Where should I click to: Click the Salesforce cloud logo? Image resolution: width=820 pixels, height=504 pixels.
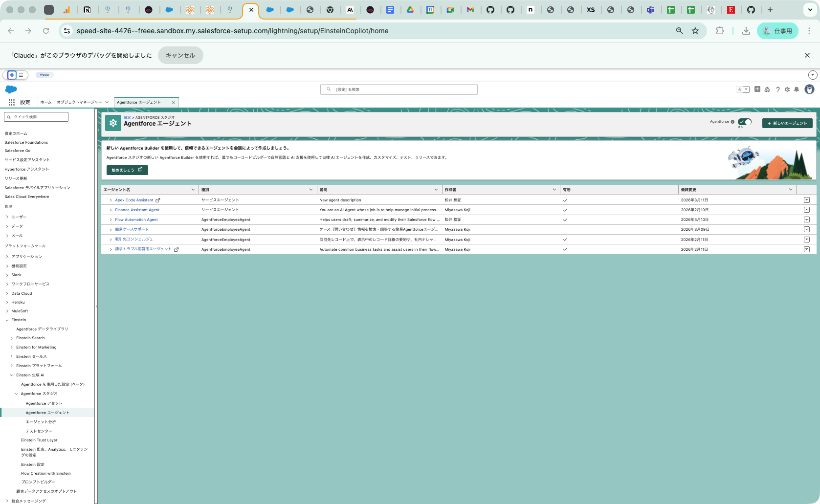(x=11, y=89)
